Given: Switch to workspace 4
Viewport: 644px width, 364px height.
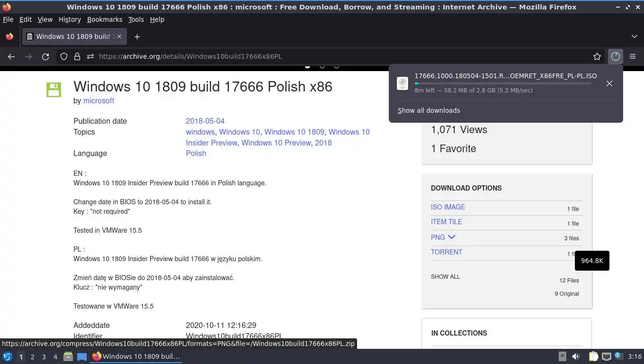Looking at the screenshot, I should pos(55,356).
